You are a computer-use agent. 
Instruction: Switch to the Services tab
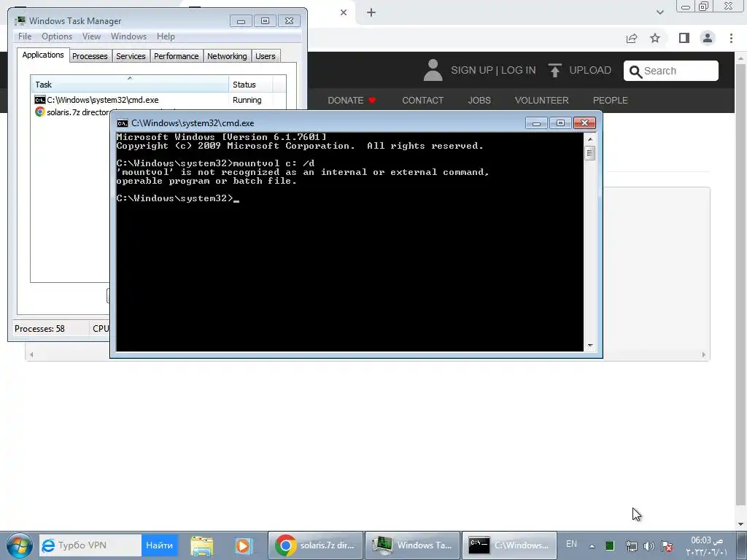tap(131, 56)
